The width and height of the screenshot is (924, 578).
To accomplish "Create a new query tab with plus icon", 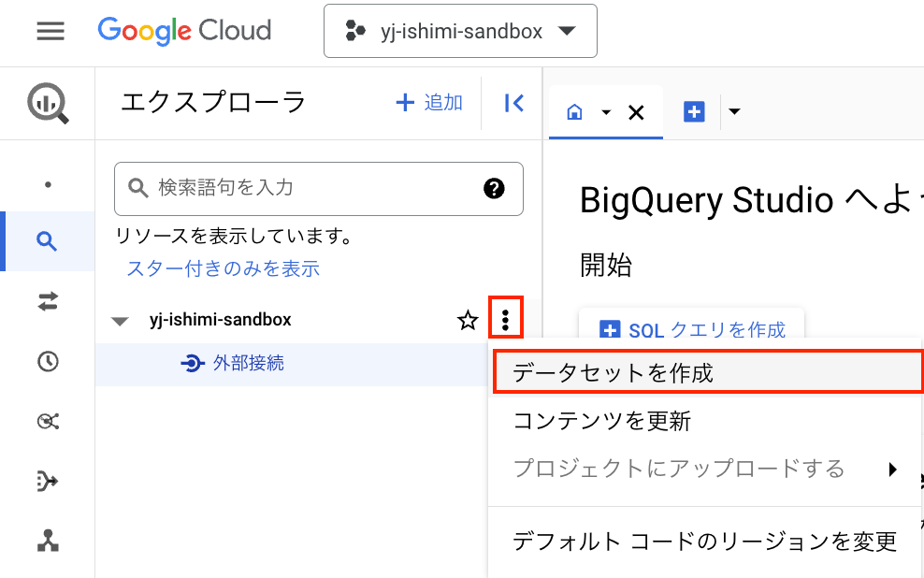I will pyautogui.click(x=694, y=111).
